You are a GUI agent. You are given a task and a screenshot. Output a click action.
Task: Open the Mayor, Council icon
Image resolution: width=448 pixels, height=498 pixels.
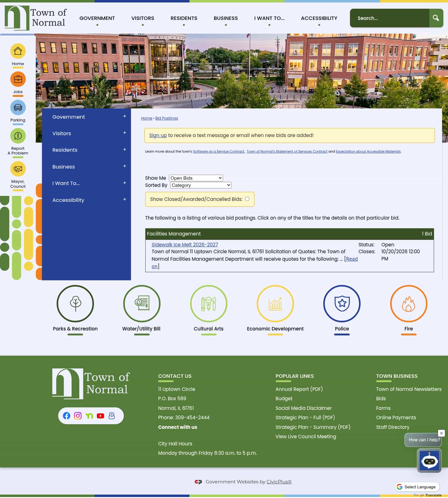[x=18, y=169]
